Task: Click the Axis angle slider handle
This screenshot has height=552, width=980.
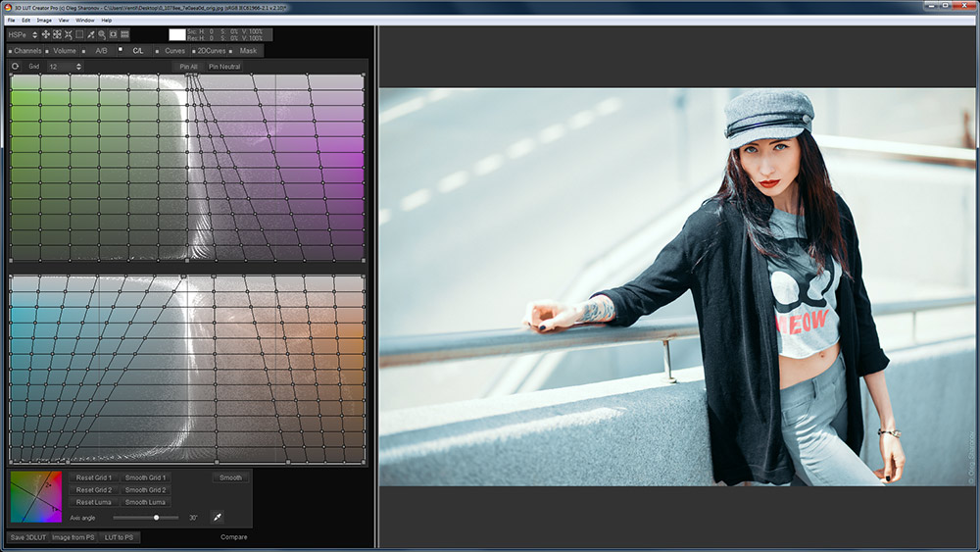Action: (156, 517)
